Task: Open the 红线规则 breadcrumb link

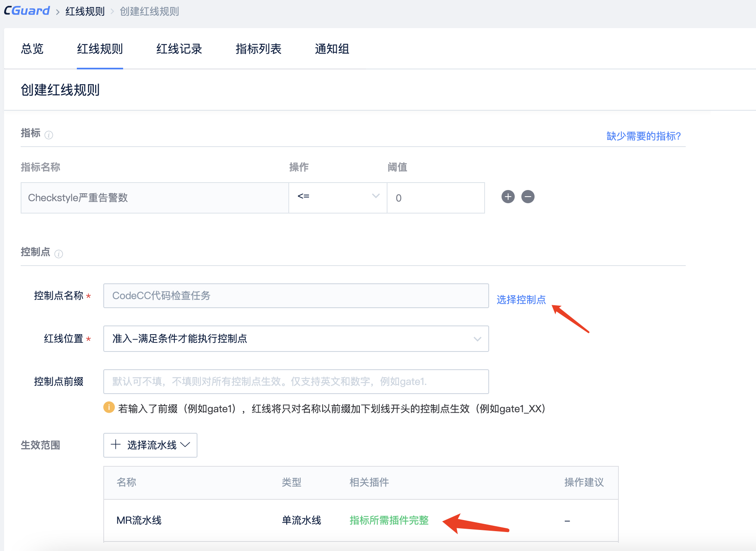Action: [85, 12]
